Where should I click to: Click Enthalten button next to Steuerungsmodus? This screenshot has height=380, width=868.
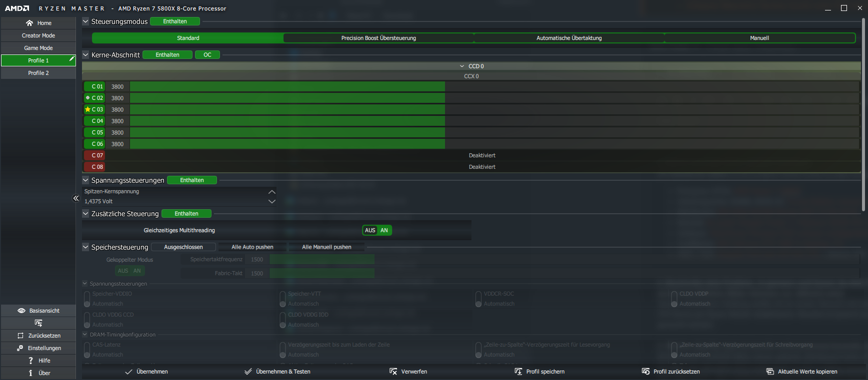point(175,21)
